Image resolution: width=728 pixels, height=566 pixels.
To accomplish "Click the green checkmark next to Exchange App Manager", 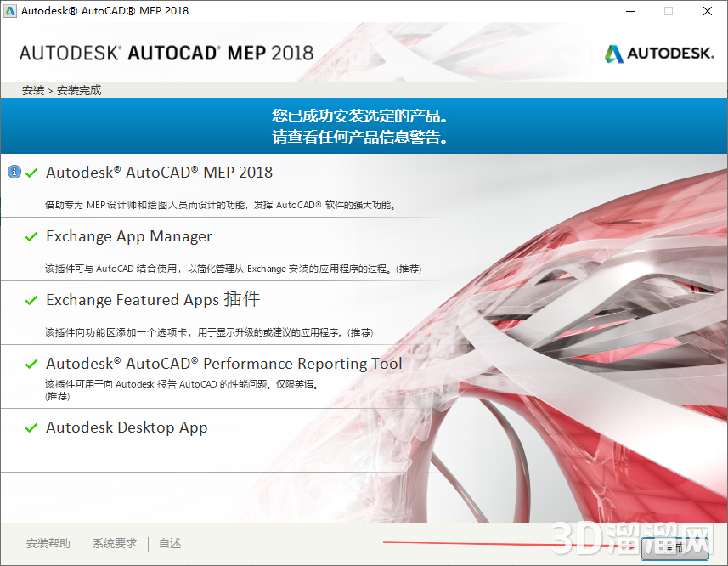I will [31, 236].
